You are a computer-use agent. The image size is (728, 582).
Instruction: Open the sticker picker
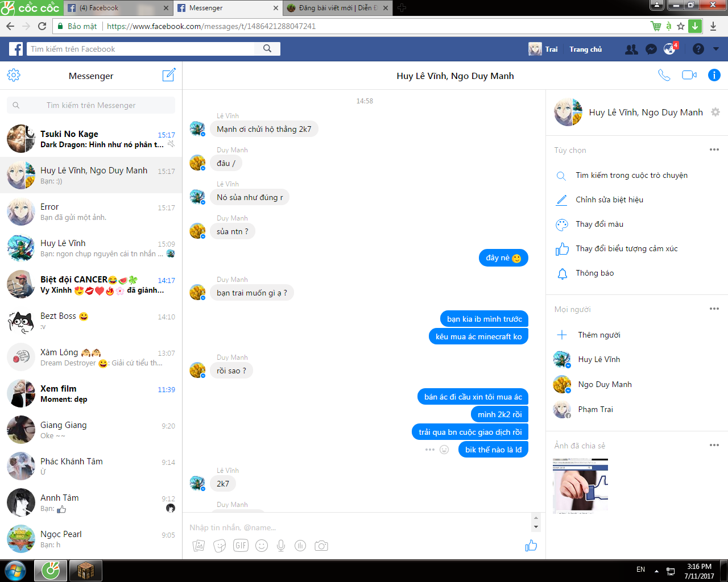pyautogui.click(x=220, y=546)
